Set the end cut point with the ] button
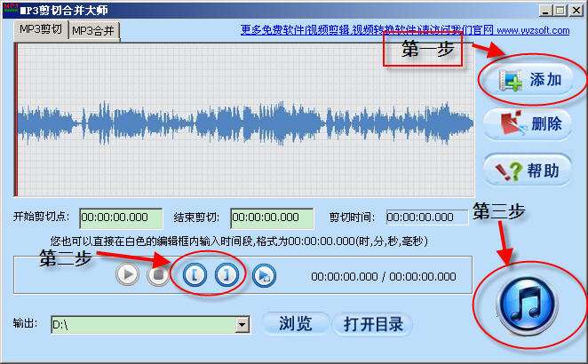The height and width of the screenshot is (364, 588). (226, 275)
